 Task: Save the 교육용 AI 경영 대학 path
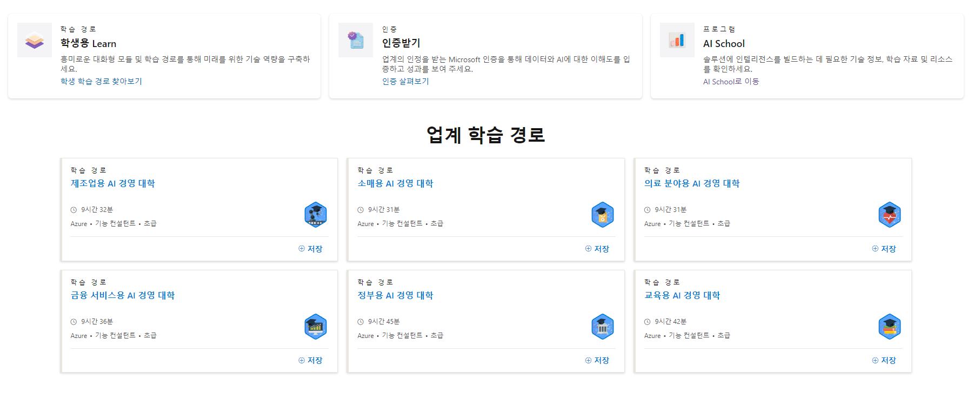884,360
